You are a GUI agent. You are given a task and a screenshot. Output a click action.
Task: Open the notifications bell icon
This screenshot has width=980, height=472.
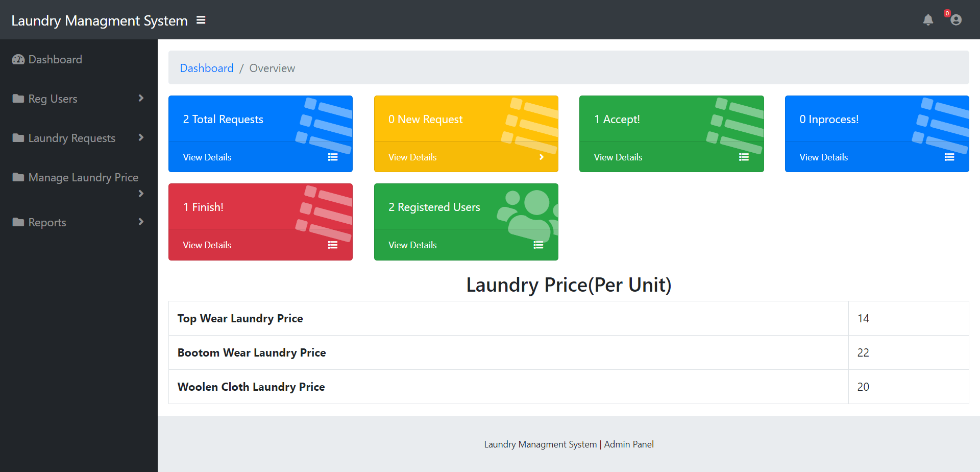[x=928, y=20]
